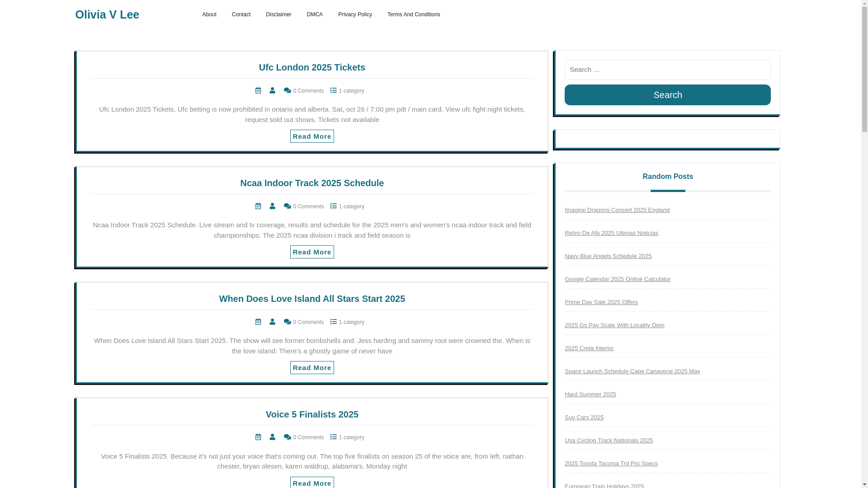Click 0 Comments under Ufc London 2025 Tickets
The height and width of the screenshot is (488, 868).
[x=308, y=91]
